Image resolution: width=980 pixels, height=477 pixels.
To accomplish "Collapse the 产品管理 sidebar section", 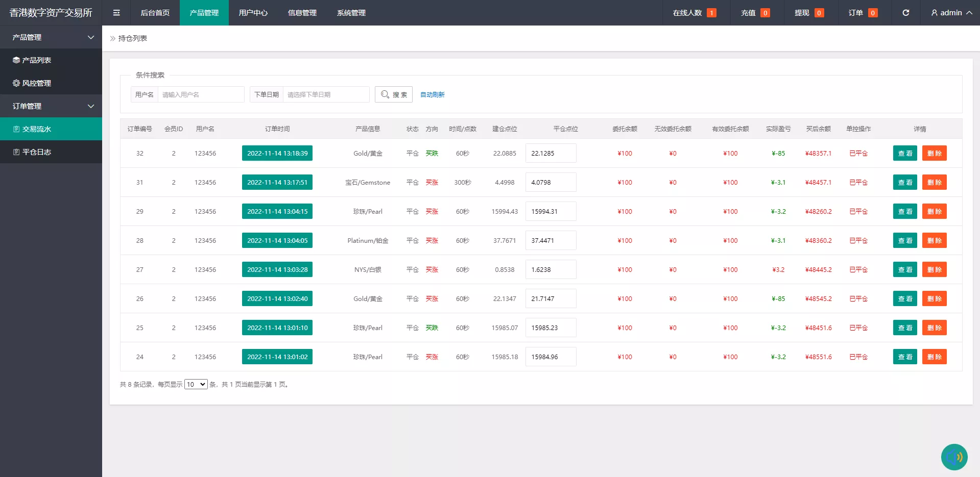I will click(51, 37).
